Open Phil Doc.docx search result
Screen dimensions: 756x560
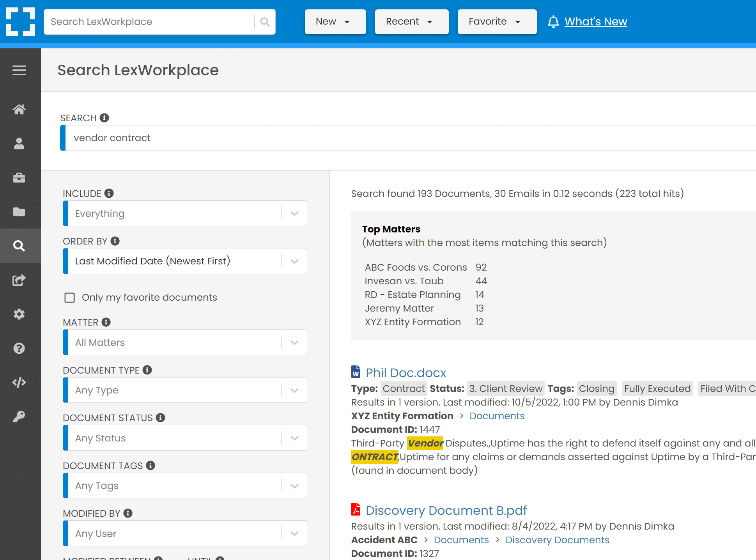(x=406, y=373)
